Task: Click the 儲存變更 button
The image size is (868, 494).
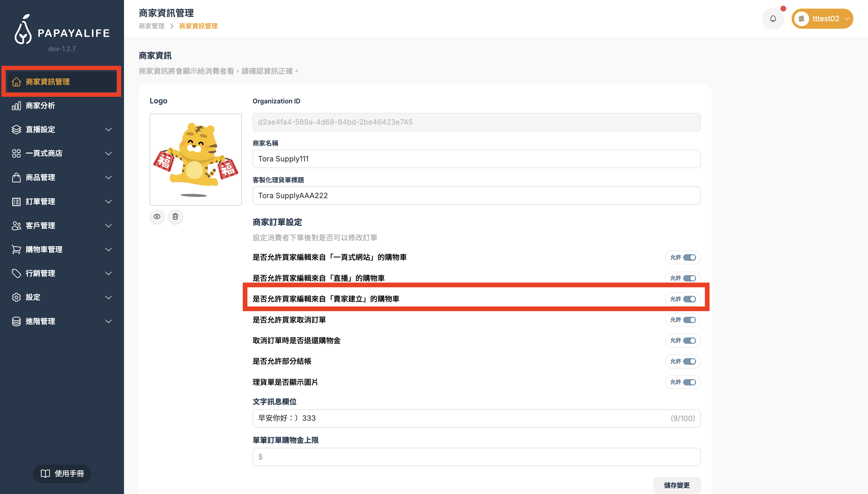Action: coord(677,485)
